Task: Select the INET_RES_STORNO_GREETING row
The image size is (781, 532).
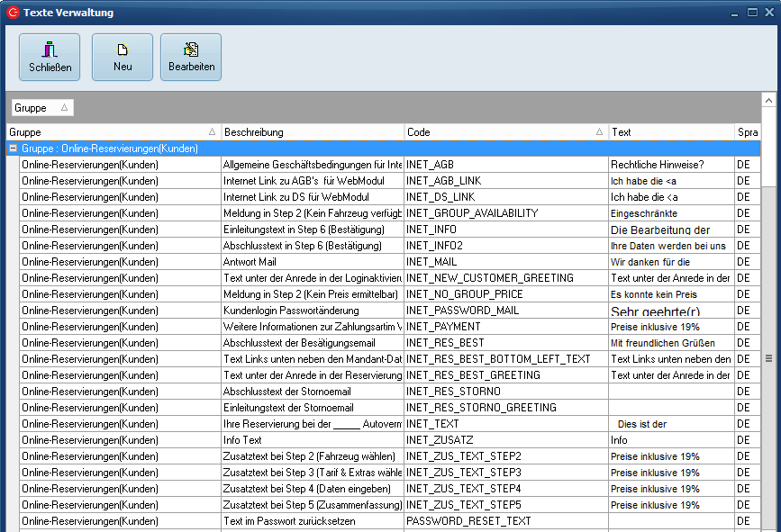Action: click(x=505, y=408)
